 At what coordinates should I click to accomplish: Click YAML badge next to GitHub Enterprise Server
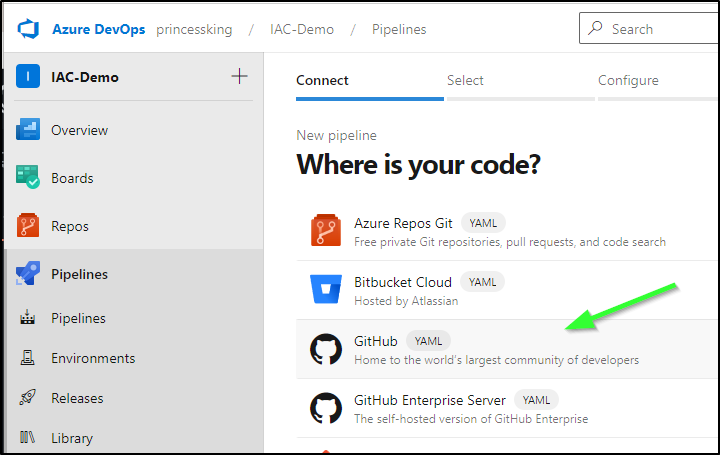536,400
